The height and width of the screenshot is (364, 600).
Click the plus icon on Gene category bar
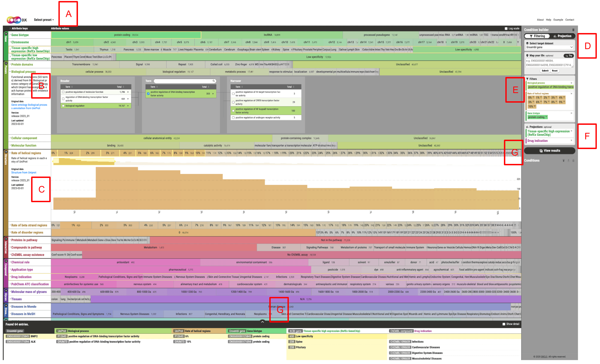(x=6, y=33)
